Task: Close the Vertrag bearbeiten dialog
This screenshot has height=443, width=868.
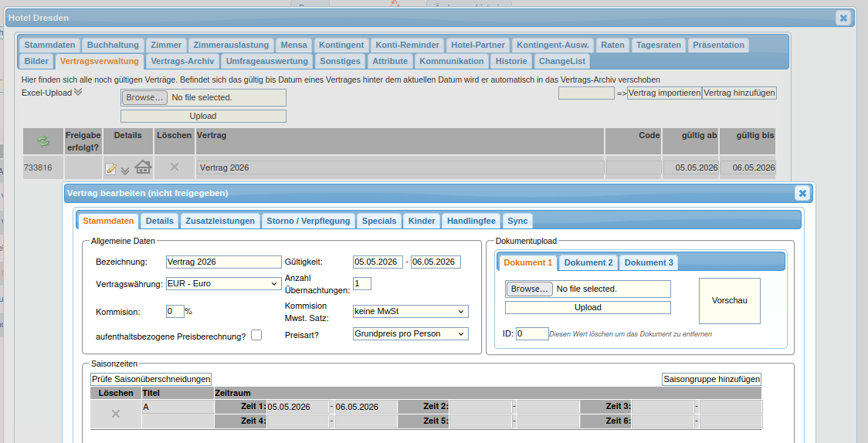Action: click(802, 193)
